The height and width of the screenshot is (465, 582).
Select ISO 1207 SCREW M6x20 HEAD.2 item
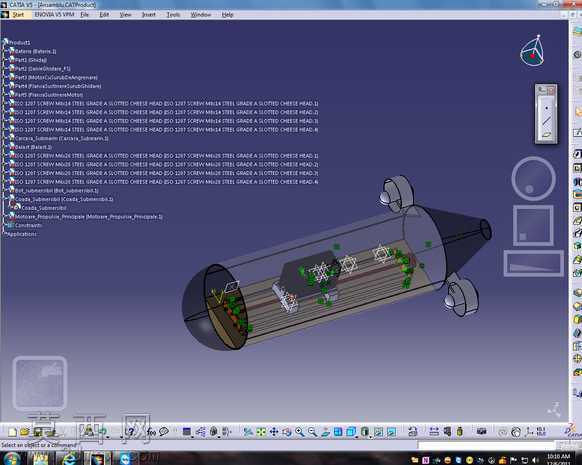[x=166, y=164]
